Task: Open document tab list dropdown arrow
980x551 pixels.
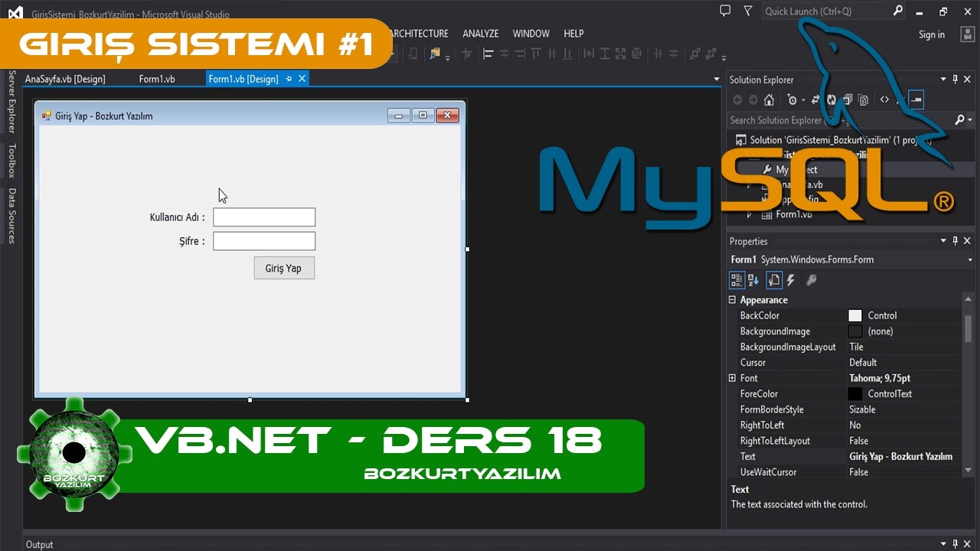Action: (716, 79)
